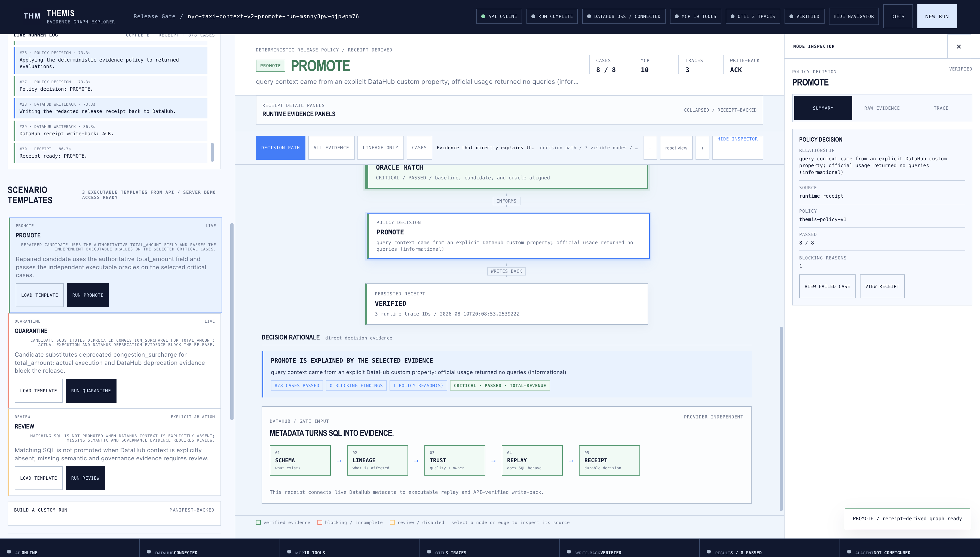
Task: Switch to the ALL EVIDENCE view
Action: pyautogui.click(x=331, y=148)
